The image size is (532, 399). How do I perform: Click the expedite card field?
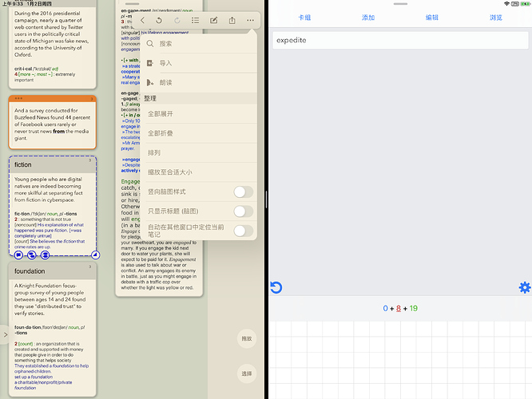[400, 41]
